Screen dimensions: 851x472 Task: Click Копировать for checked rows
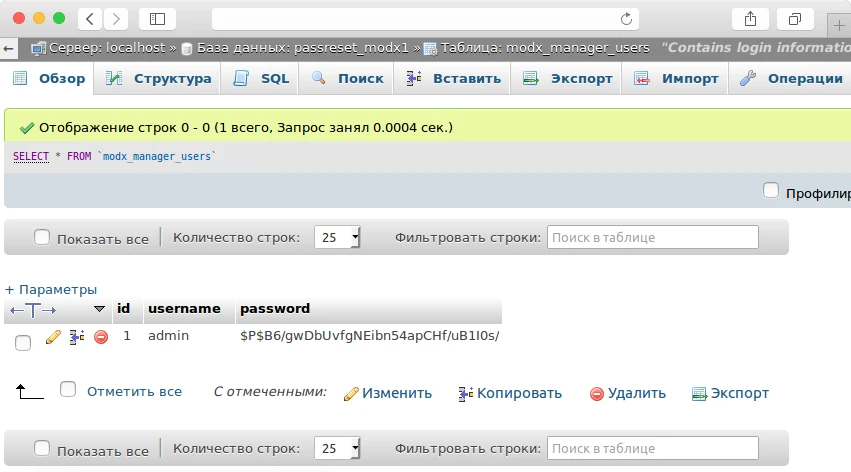pyautogui.click(x=510, y=393)
